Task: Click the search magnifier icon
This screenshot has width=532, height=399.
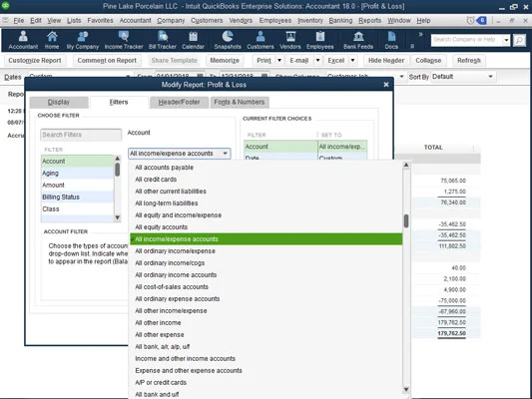Action: coord(519,40)
